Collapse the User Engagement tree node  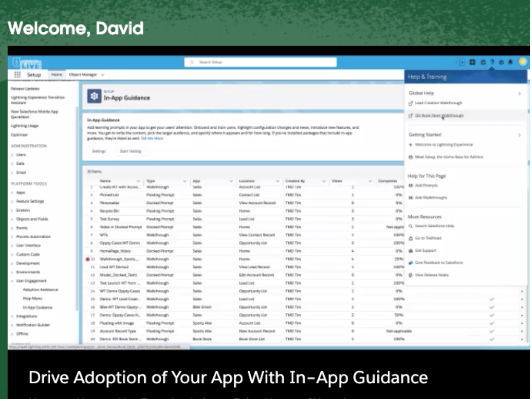(x=12, y=281)
